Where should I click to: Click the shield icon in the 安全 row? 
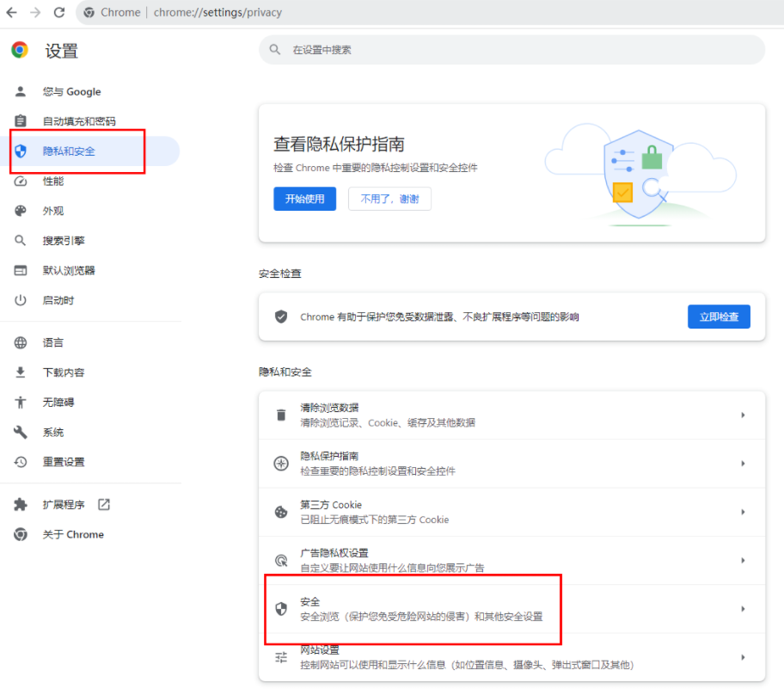tap(281, 609)
